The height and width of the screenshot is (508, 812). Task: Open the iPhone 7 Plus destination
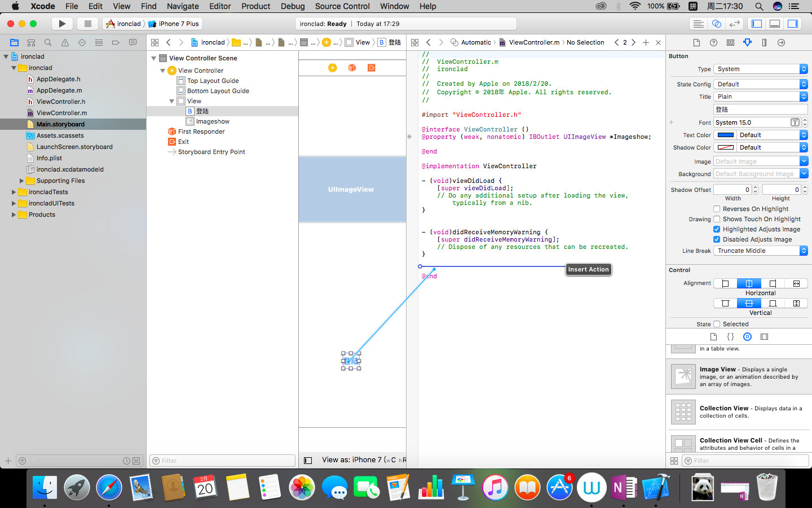pos(174,24)
